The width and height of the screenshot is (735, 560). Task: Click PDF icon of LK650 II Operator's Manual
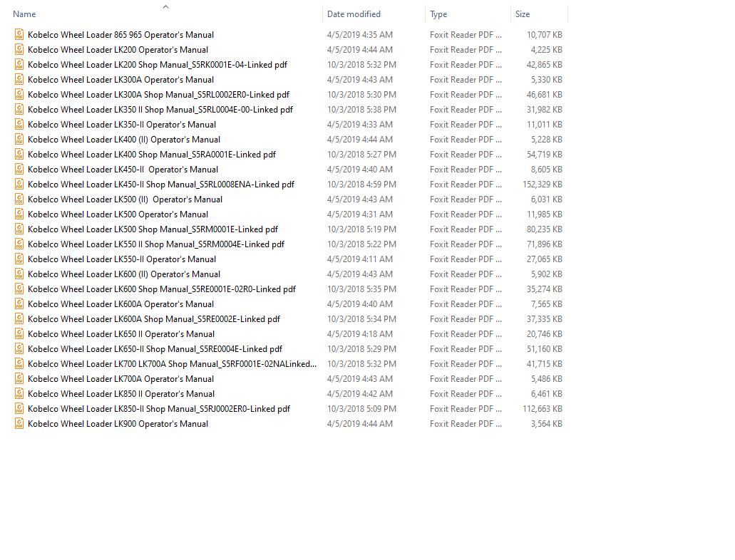click(x=19, y=333)
